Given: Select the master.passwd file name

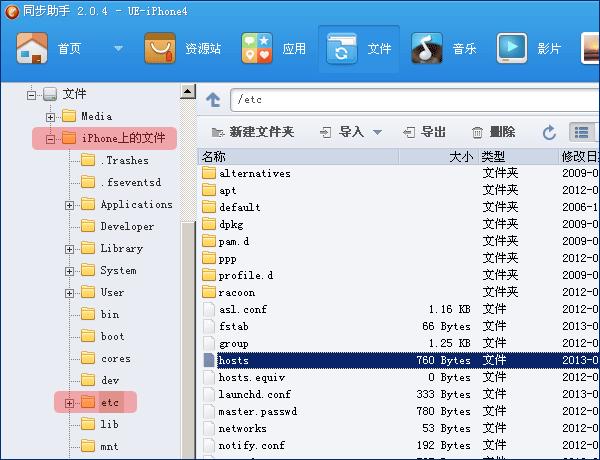Looking at the screenshot, I should pos(258,411).
